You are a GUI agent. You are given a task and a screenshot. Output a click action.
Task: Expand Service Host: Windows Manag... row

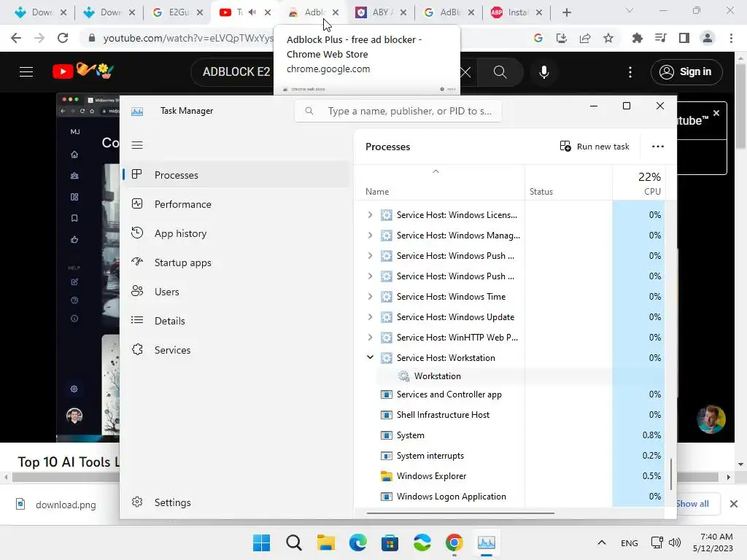(x=370, y=236)
